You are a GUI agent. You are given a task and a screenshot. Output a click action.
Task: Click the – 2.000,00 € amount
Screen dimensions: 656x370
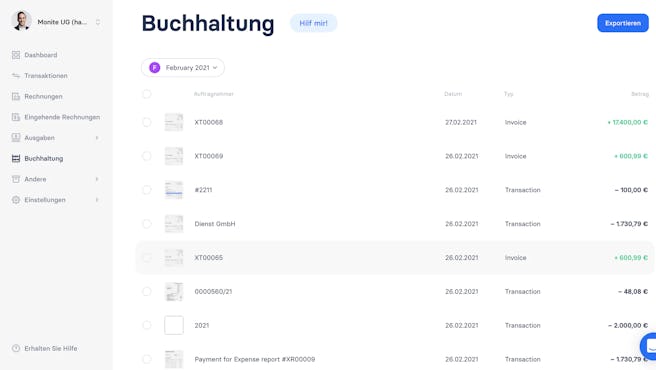point(628,325)
